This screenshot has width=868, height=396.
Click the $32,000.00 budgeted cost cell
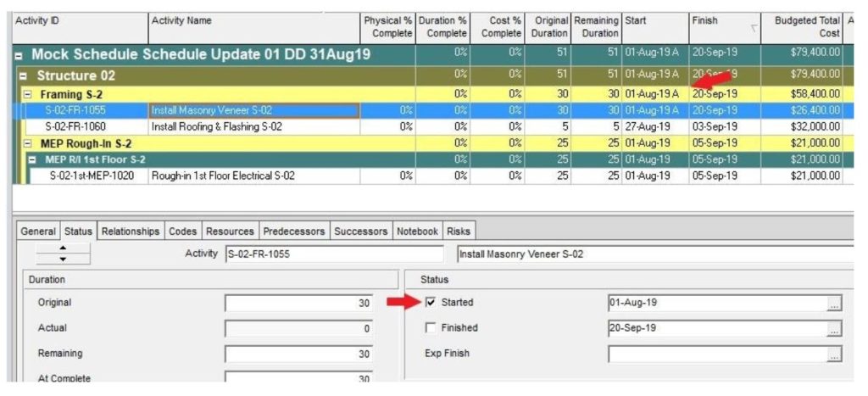point(801,127)
